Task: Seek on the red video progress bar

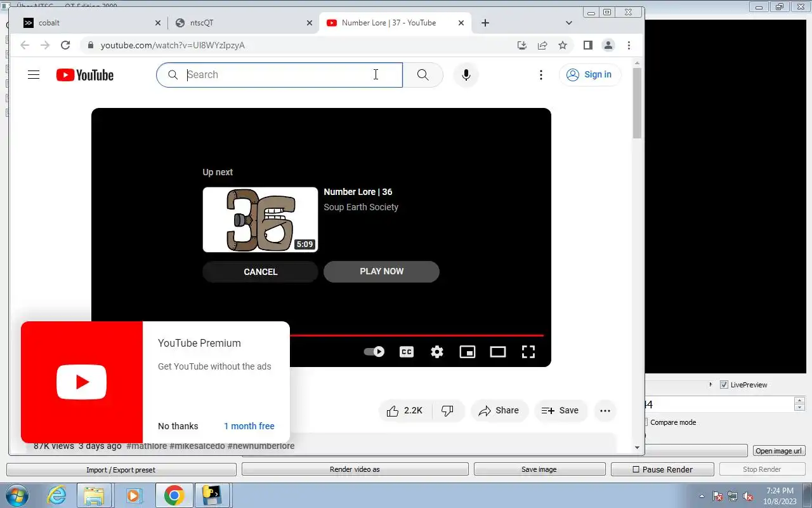Action: pos(416,335)
